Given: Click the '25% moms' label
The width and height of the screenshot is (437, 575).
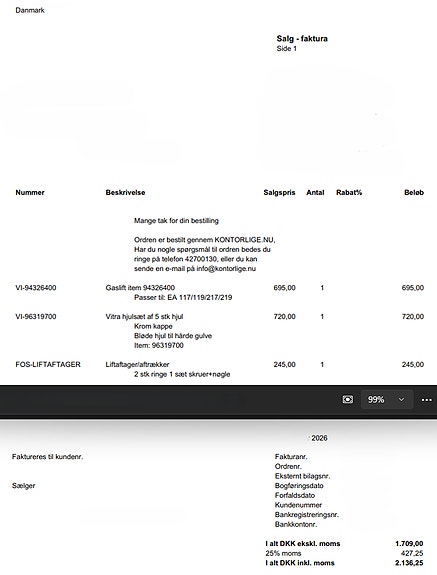Looking at the screenshot, I should click(283, 553).
